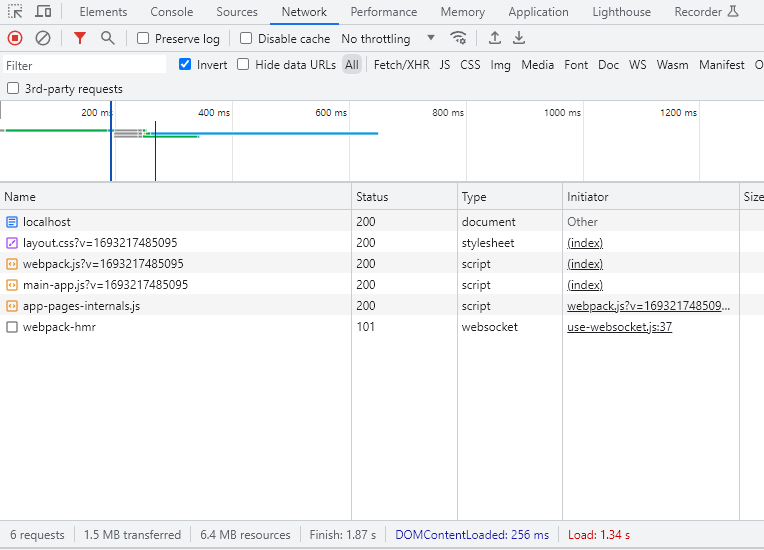The image size is (764, 550).
Task: Filter requests by Img type
Action: click(x=500, y=65)
